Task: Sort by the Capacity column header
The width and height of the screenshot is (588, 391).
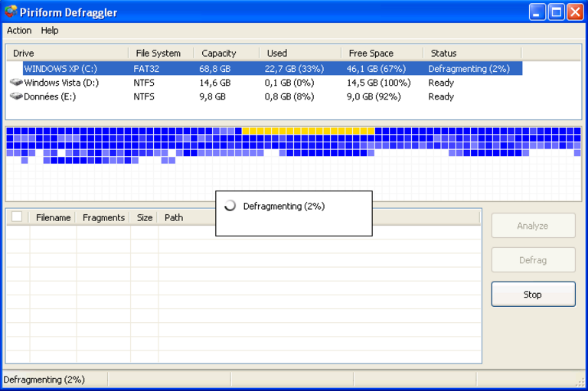Action: (x=227, y=54)
